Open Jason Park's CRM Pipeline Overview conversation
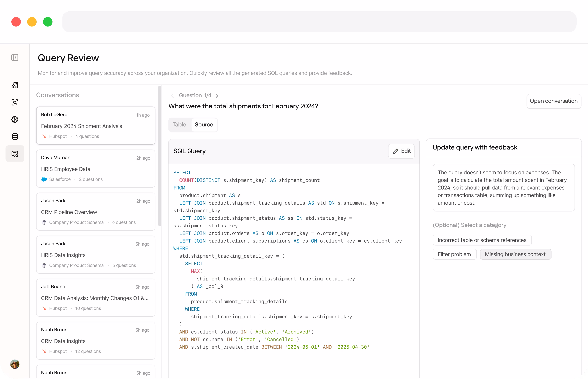Image resolution: width=588 pixels, height=379 pixels. (x=96, y=212)
